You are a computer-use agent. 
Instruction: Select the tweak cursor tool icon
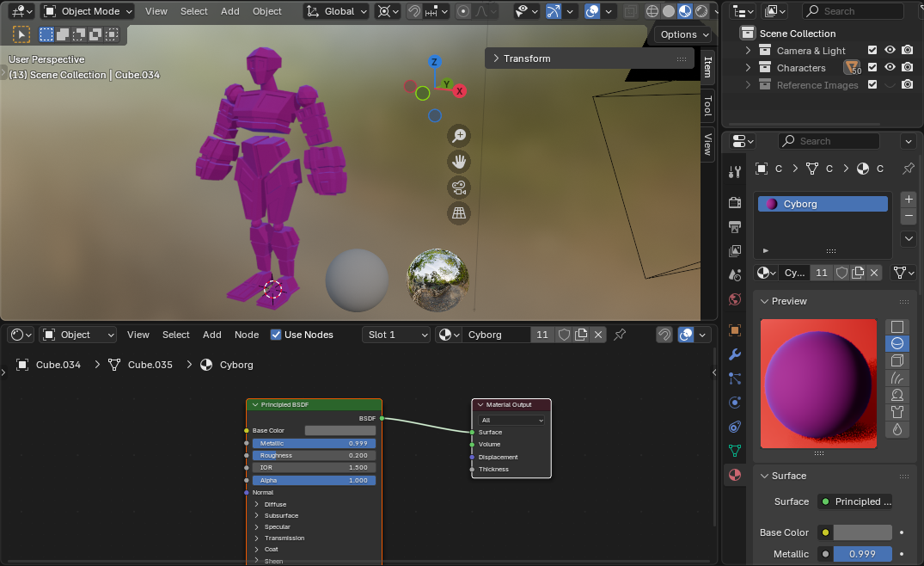[21, 34]
